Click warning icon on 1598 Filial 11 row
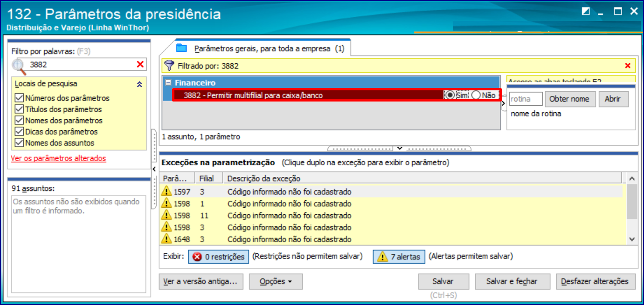This screenshot has height=305, width=644. (166, 215)
